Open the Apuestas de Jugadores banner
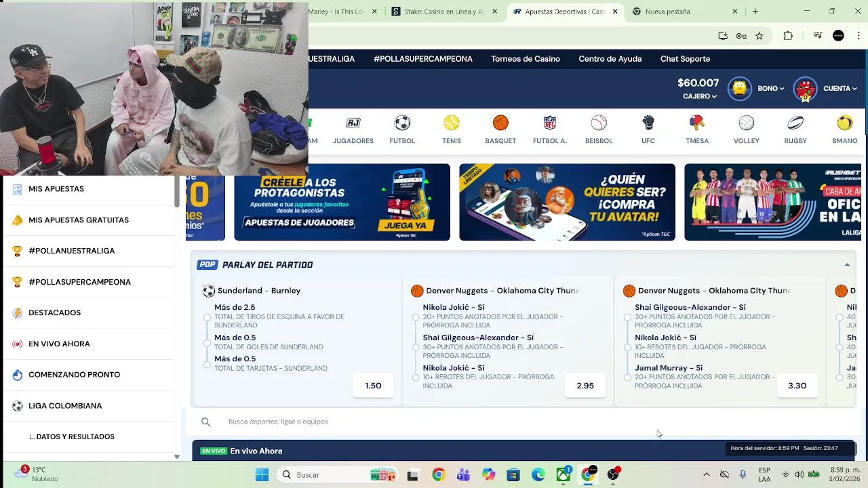 point(342,202)
